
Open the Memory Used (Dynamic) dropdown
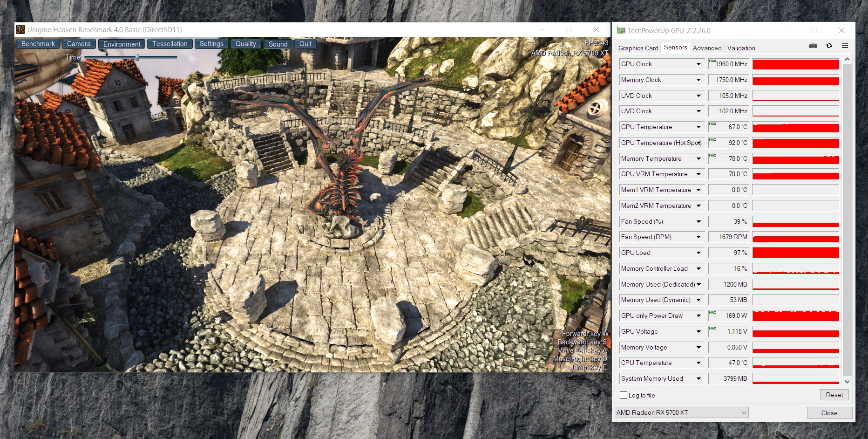[x=698, y=300]
